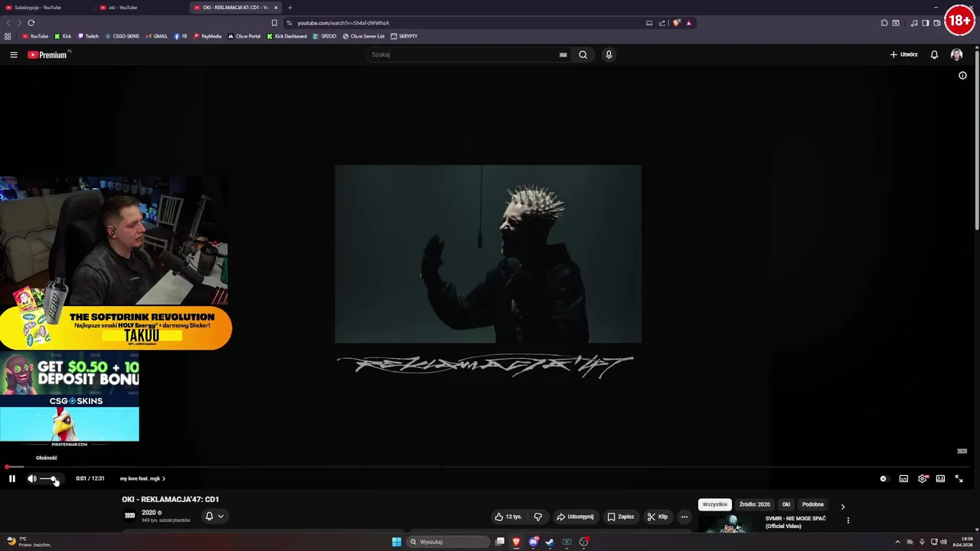This screenshot has width=980, height=551.
Task: Select the Podobne filter chip
Action: tap(813, 504)
